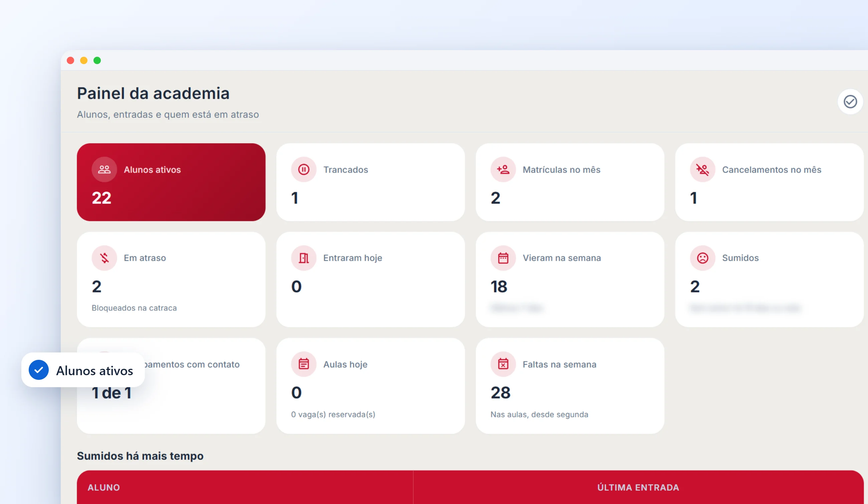Image resolution: width=868 pixels, height=504 pixels.
Task: Open the Alunos ativos card showing 22
Action: 171,182
